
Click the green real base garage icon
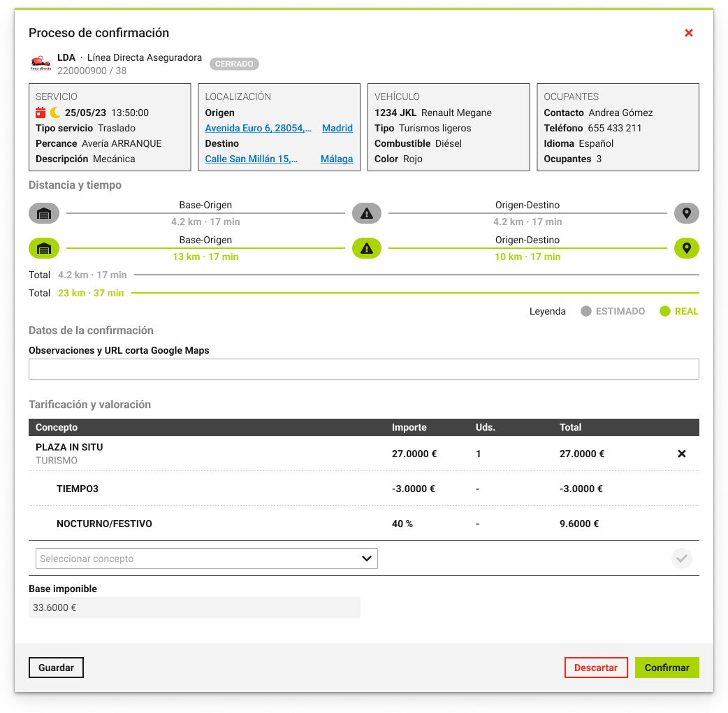(x=44, y=249)
